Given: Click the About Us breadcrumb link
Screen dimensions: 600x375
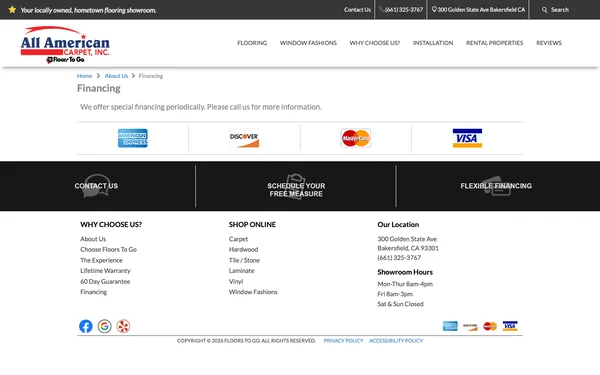Looking at the screenshot, I should [x=116, y=76].
